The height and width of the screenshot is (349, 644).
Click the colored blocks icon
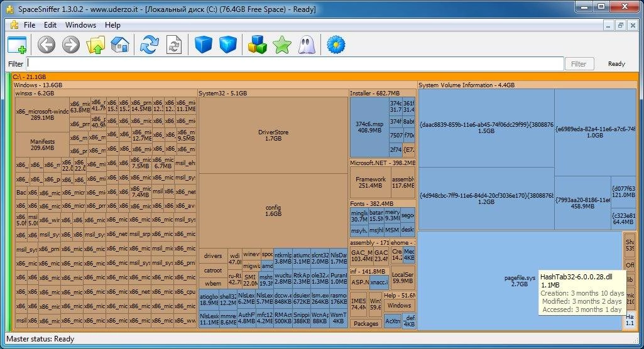[x=258, y=45]
